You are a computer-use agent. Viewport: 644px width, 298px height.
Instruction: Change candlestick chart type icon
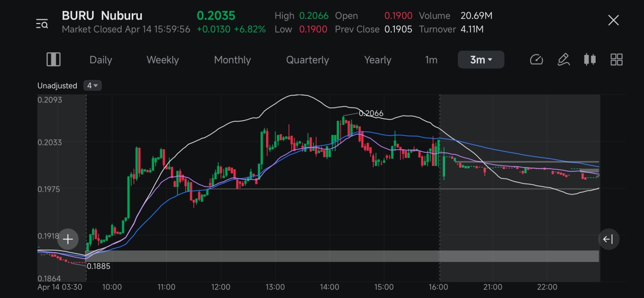tap(590, 60)
